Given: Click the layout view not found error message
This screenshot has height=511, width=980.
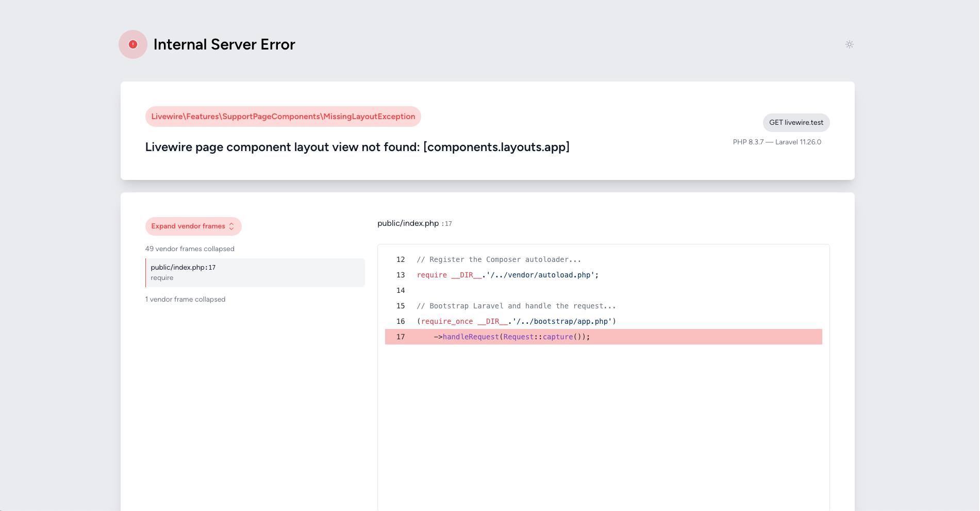Looking at the screenshot, I should [357, 147].
